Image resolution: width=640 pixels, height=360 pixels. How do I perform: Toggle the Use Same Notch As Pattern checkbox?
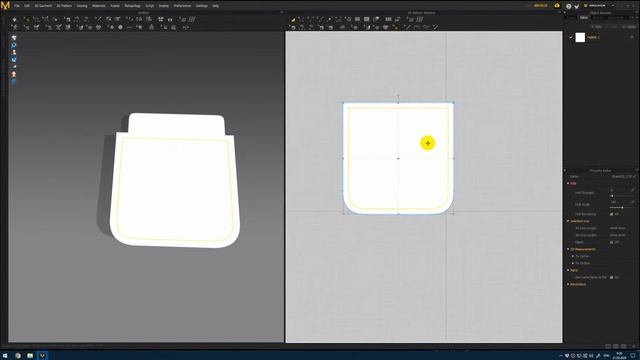point(611,277)
